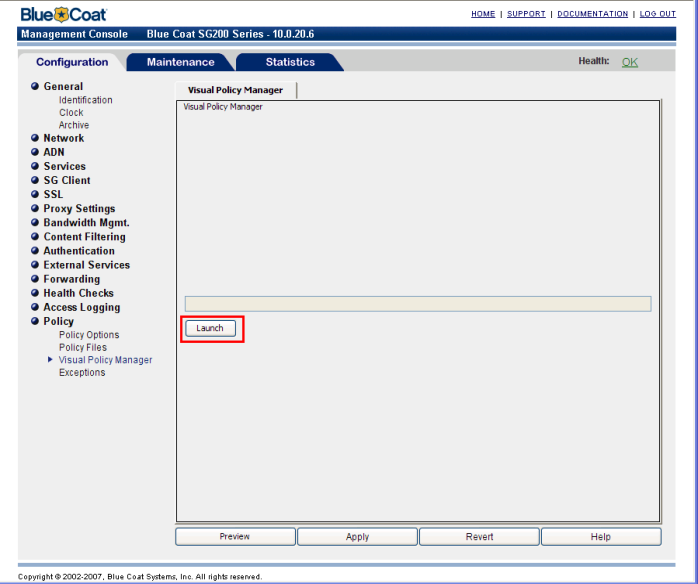The image size is (698, 584).
Task: Open Archive settings
Action: [74, 125]
